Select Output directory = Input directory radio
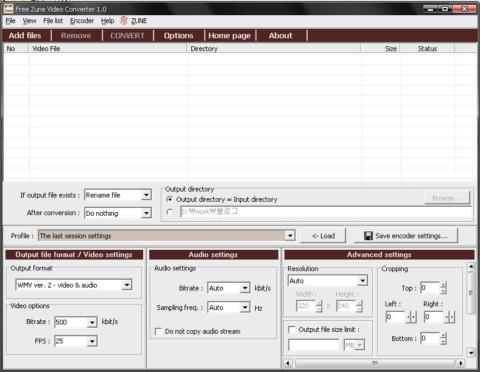The image size is (480, 372). point(170,199)
